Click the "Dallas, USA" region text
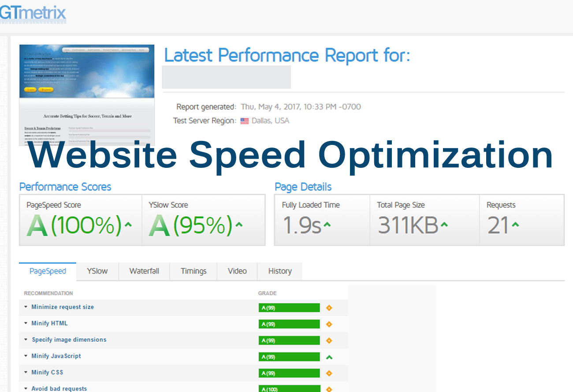Viewport: 573px width, 392px height. (270, 121)
